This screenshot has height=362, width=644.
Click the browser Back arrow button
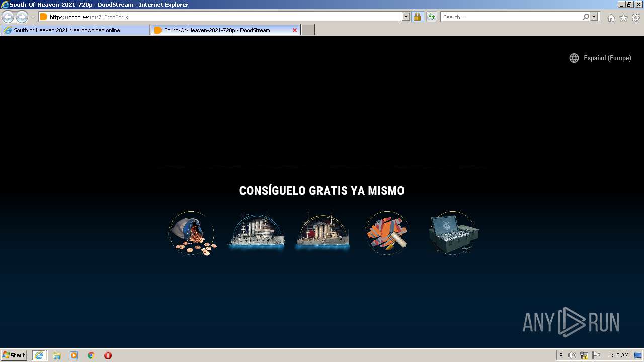coord(8,17)
